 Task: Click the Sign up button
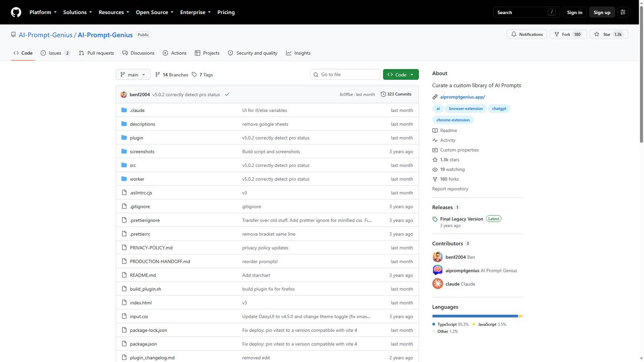(602, 12)
